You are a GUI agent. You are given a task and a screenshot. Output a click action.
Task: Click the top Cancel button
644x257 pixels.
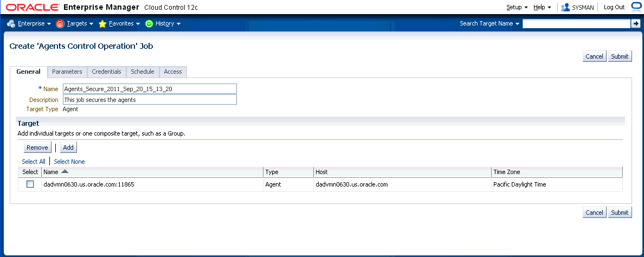pos(594,56)
